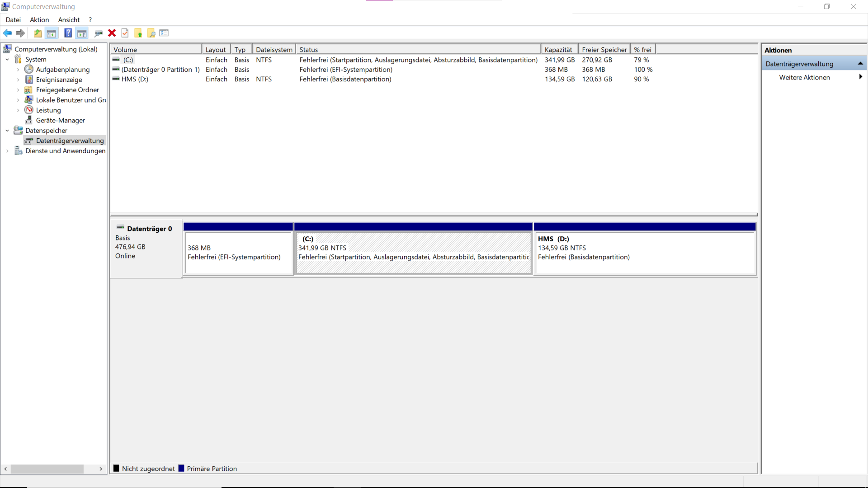The width and height of the screenshot is (868, 488).
Task: Collapse the System tree node
Action: pos(7,60)
